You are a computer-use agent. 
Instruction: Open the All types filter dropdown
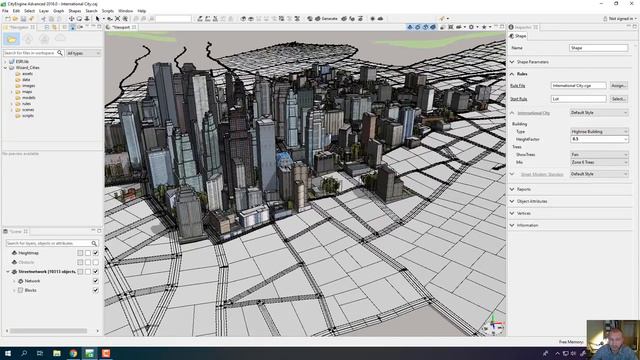tap(83, 53)
